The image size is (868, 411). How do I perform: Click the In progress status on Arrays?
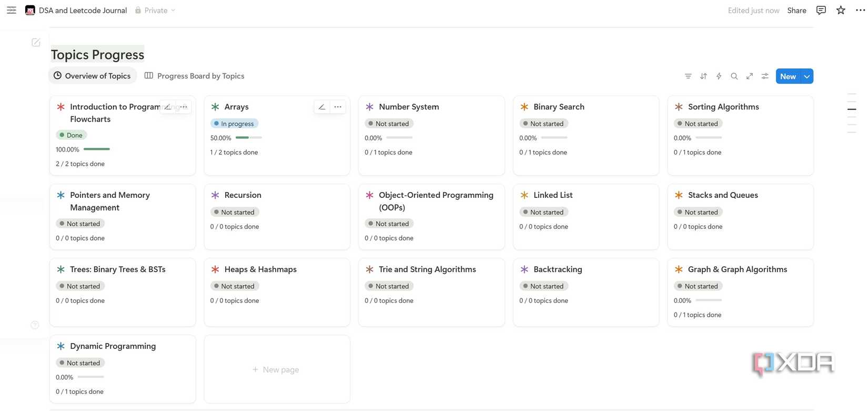[x=235, y=124]
